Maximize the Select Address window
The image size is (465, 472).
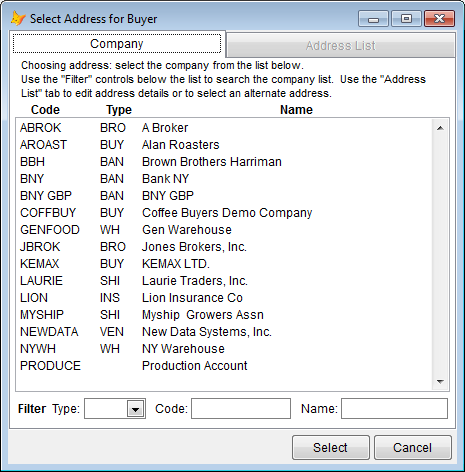pyautogui.click(x=406, y=19)
